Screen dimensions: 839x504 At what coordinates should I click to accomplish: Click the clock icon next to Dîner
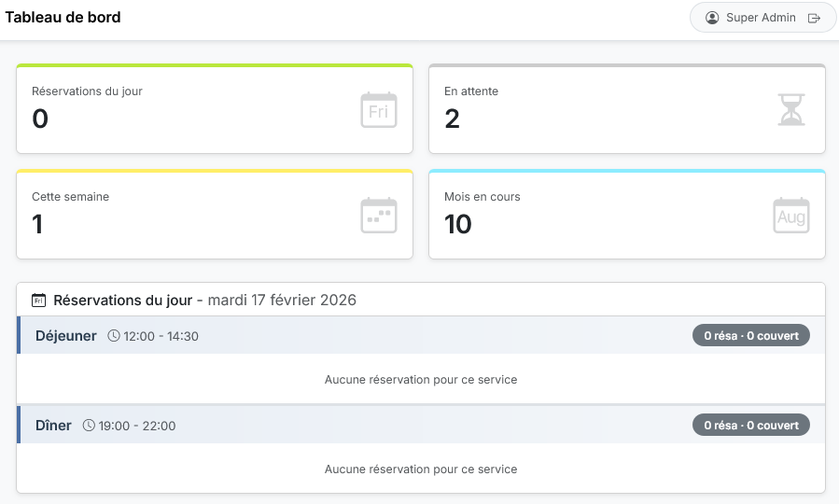(x=90, y=426)
